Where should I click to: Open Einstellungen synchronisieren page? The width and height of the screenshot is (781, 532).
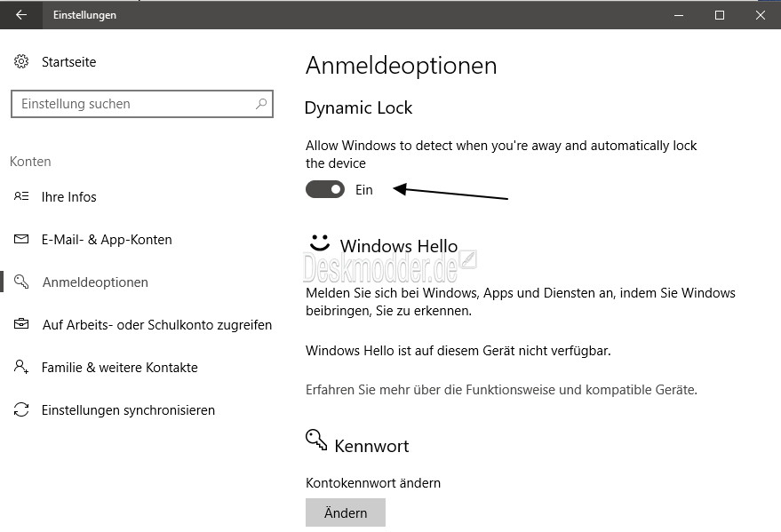point(129,410)
